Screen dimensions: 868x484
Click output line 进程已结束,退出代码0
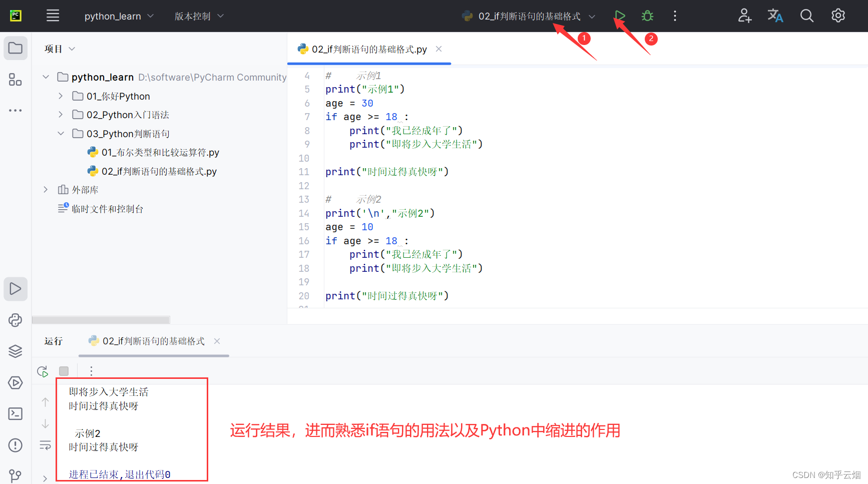[x=120, y=474]
